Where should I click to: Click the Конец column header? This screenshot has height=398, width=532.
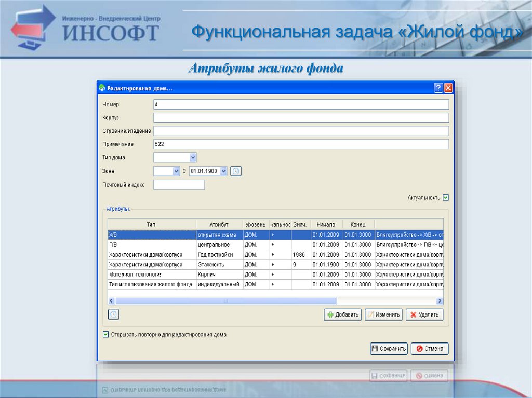358,224
